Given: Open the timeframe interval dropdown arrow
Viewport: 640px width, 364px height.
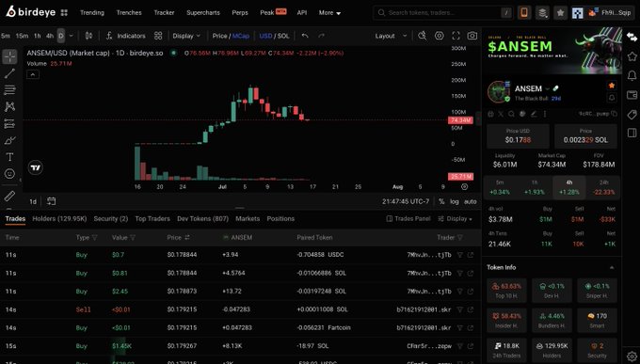Looking at the screenshot, I should point(71,36).
